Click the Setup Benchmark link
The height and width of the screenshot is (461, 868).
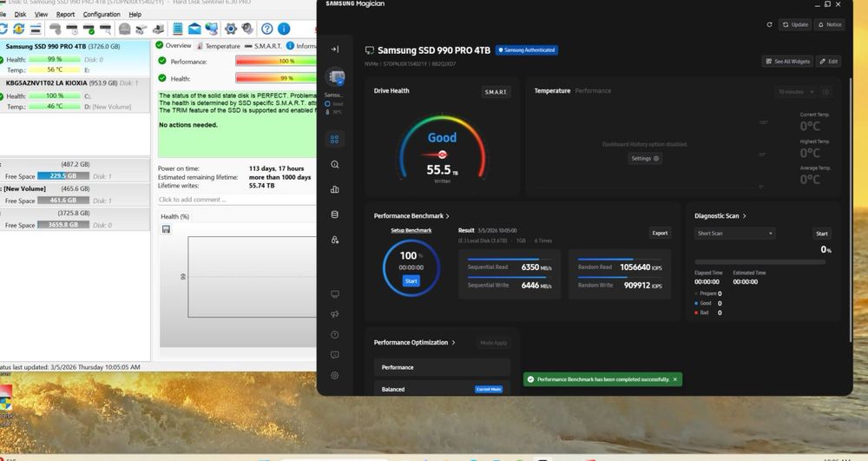(411, 230)
